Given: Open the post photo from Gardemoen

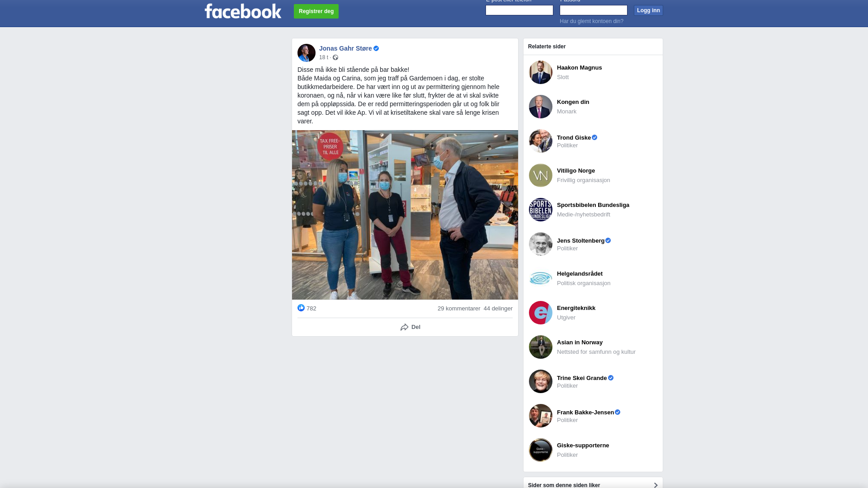Looking at the screenshot, I should tap(405, 215).
